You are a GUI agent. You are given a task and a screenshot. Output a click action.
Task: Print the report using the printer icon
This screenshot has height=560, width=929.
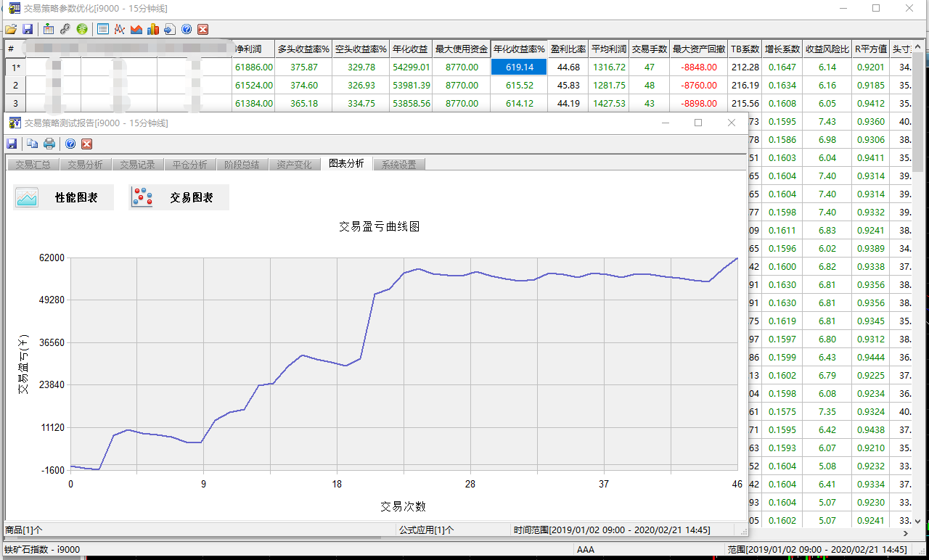49,144
